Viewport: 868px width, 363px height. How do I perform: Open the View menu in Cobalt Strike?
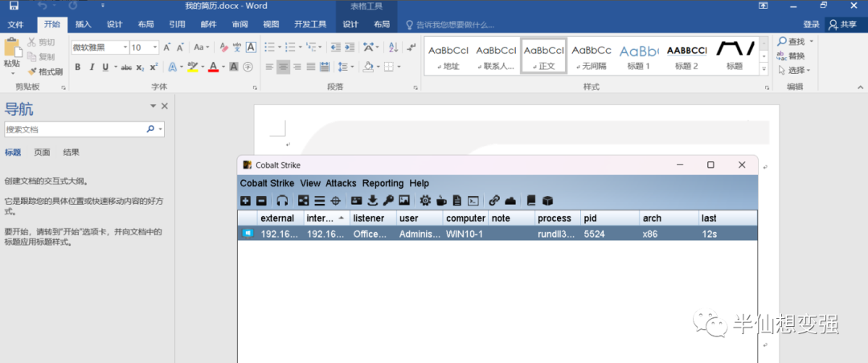pos(310,183)
